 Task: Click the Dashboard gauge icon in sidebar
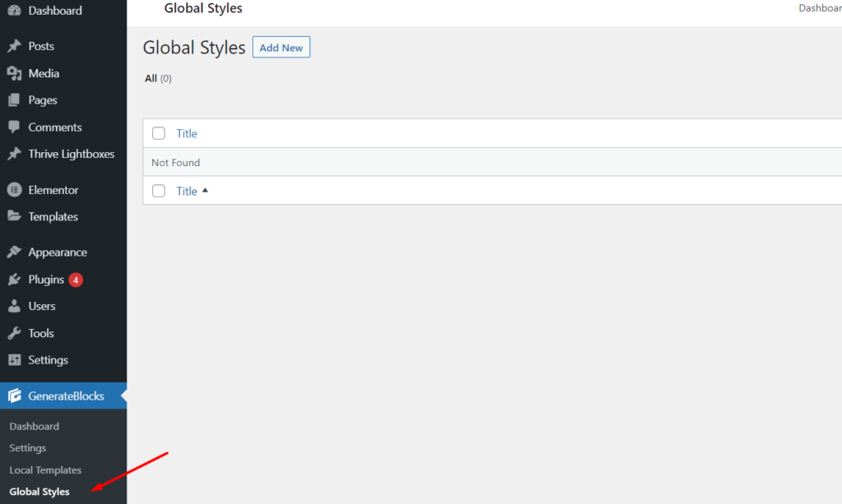pos(14,11)
